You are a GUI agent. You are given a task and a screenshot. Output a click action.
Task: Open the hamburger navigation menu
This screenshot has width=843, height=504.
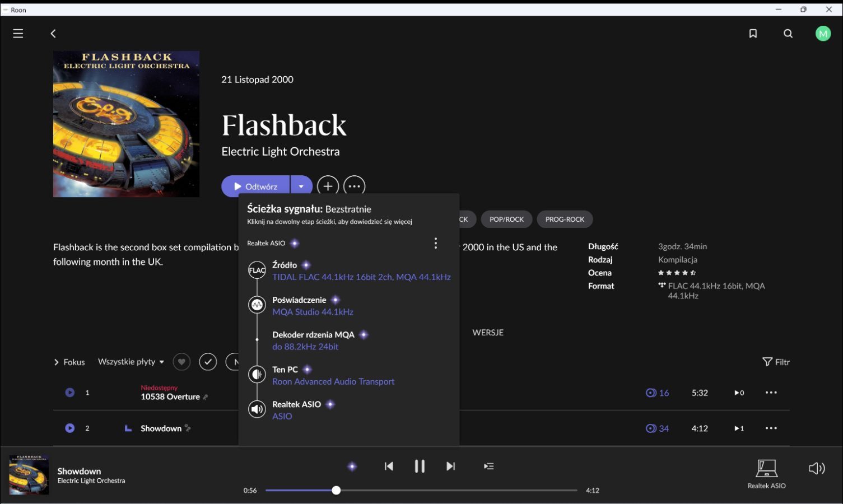[18, 34]
